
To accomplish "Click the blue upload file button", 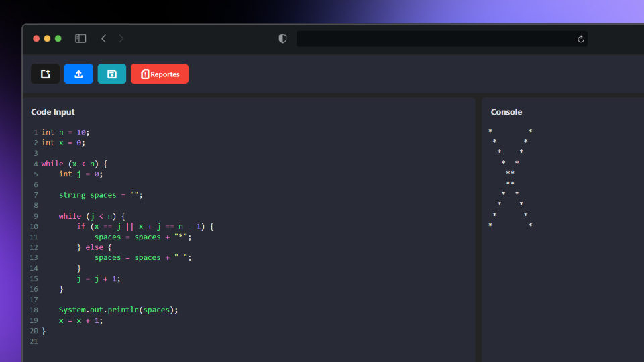I will click(x=78, y=74).
